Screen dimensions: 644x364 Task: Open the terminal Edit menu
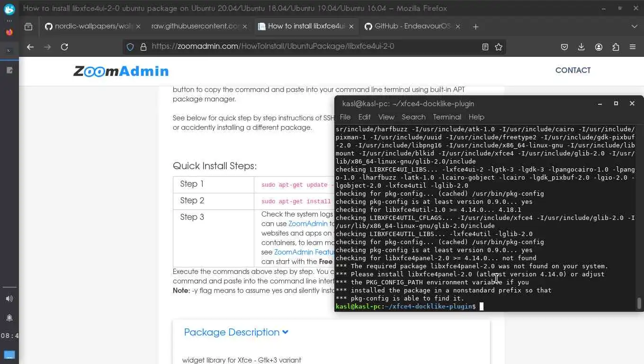point(364,117)
